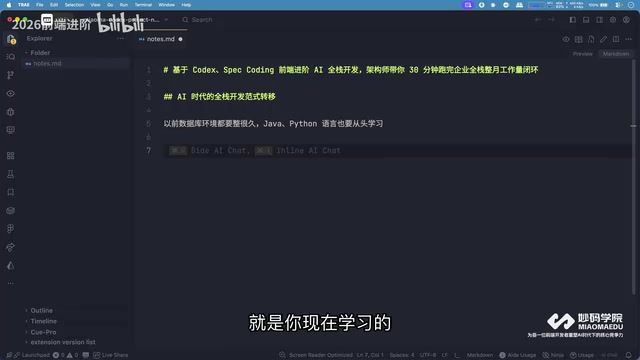This screenshot has height=360, width=640.
Task: Click the unsaved dot on notes.md tab
Action: (180, 39)
